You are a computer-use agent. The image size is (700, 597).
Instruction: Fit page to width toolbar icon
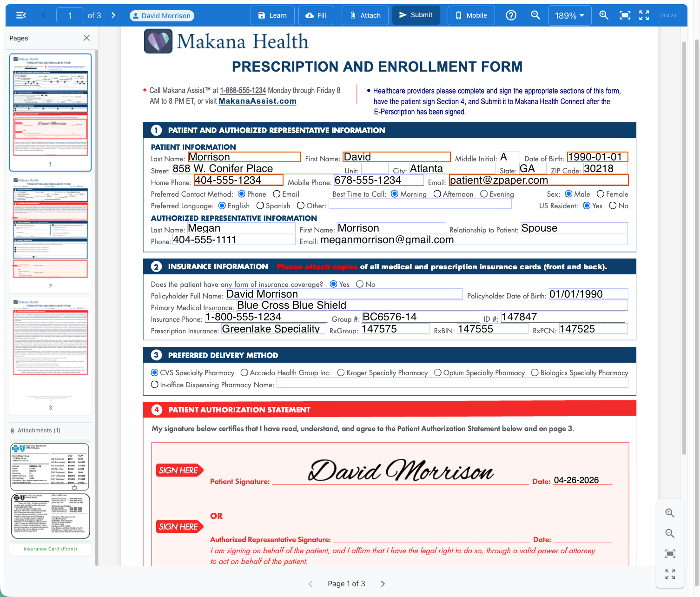pos(625,15)
